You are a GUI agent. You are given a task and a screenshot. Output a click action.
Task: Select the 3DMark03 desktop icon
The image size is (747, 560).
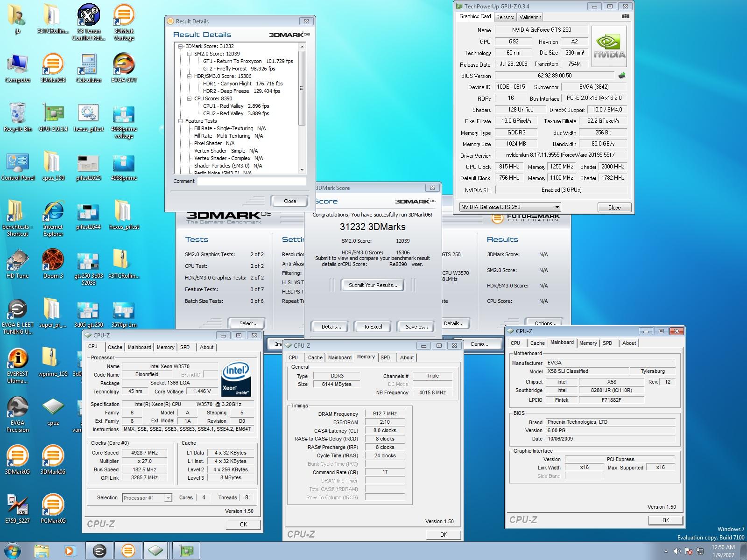[x=53, y=68]
